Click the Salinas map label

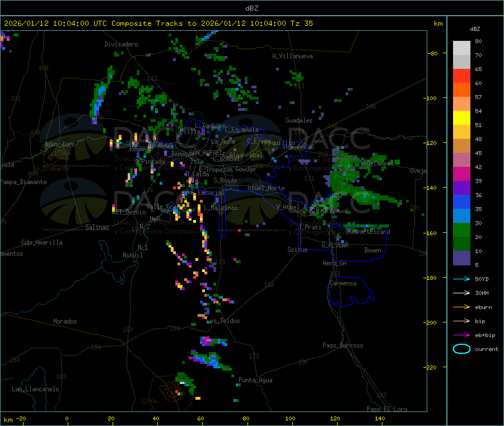point(97,227)
